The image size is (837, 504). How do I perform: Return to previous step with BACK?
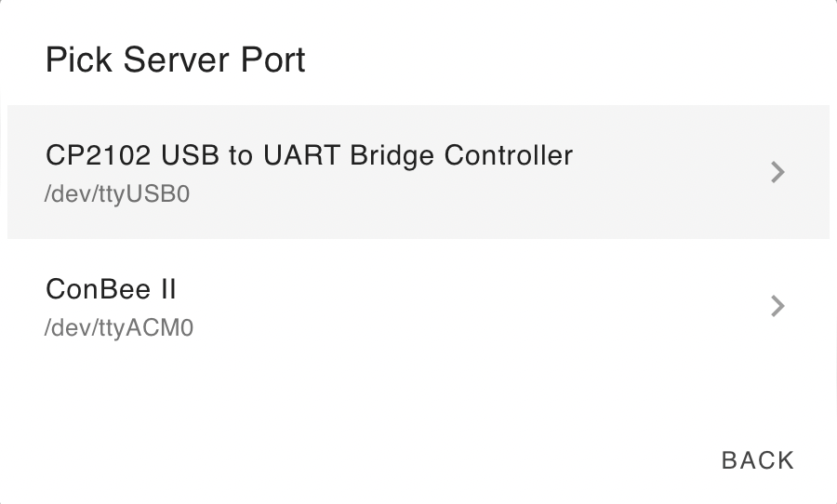757,460
